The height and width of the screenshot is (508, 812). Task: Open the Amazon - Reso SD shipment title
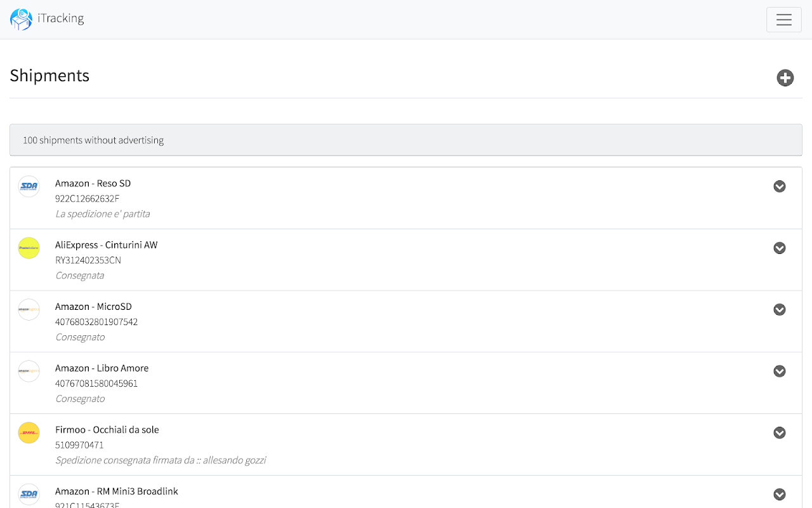coord(93,184)
